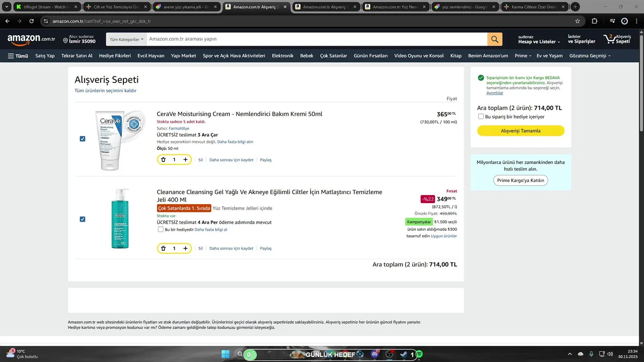View site information icon in address bar
This screenshot has width=644, height=362.
point(46,21)
